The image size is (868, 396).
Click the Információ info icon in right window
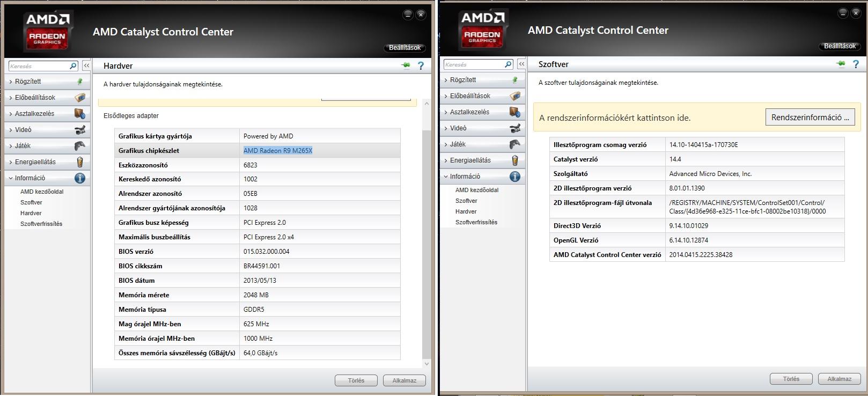515,177
